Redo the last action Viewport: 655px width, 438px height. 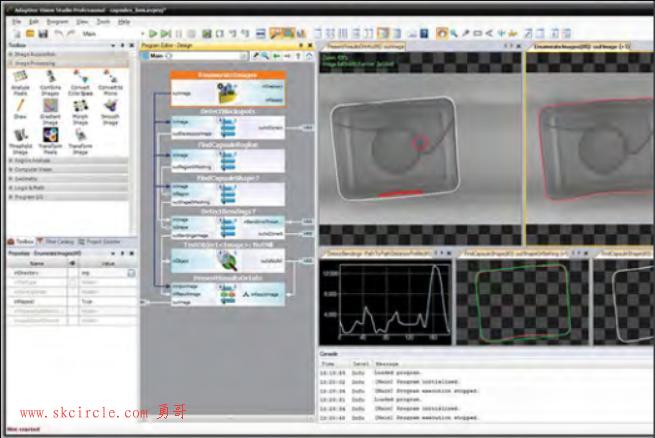pos(71,34)
